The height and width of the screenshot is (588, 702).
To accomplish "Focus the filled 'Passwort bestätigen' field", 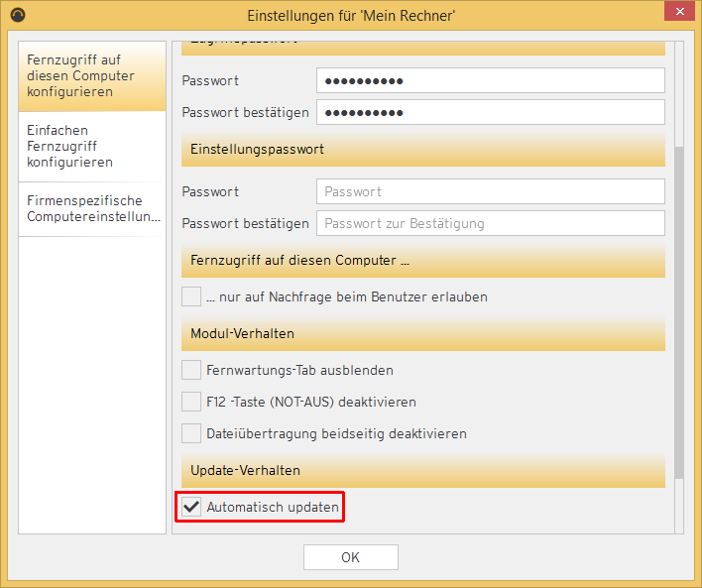I will tap(490, 112).
